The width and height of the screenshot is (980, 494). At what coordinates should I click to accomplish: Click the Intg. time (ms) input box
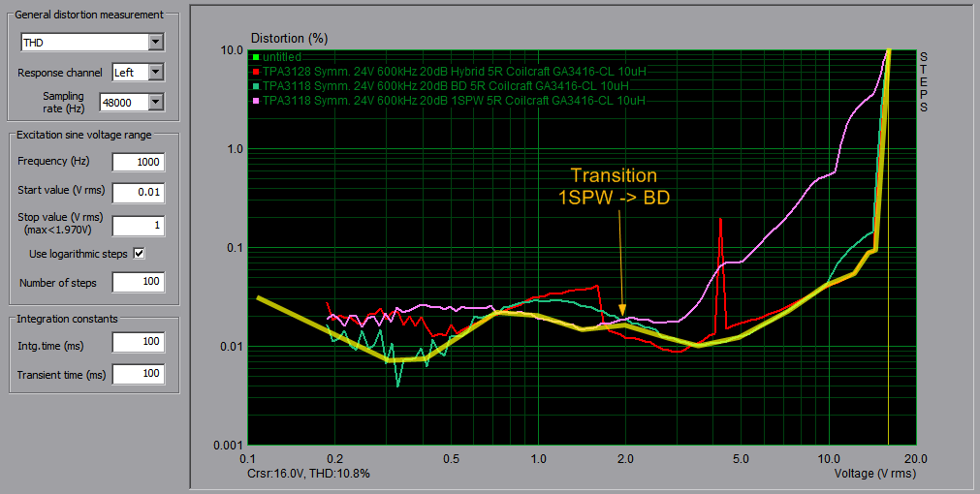[138, 342]
